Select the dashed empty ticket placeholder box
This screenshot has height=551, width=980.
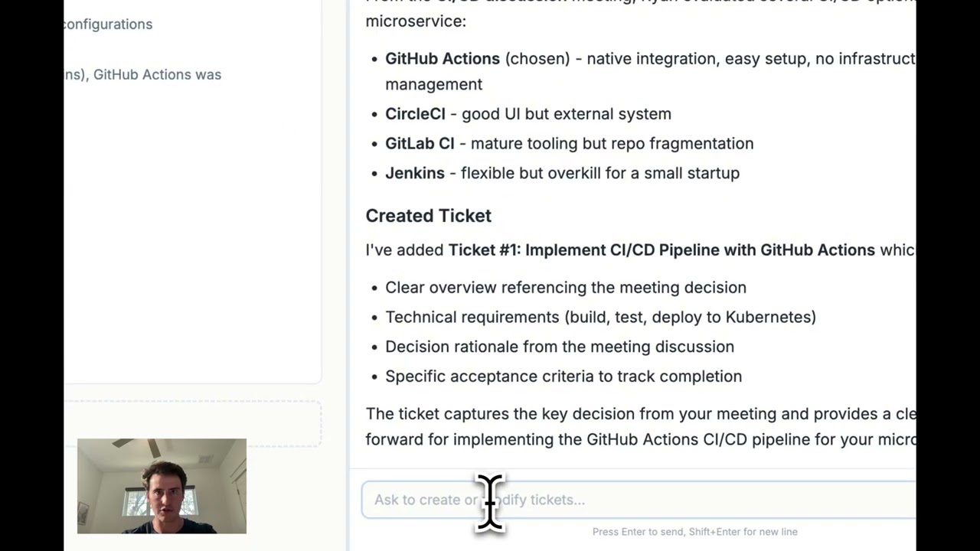tap(192, 423)
